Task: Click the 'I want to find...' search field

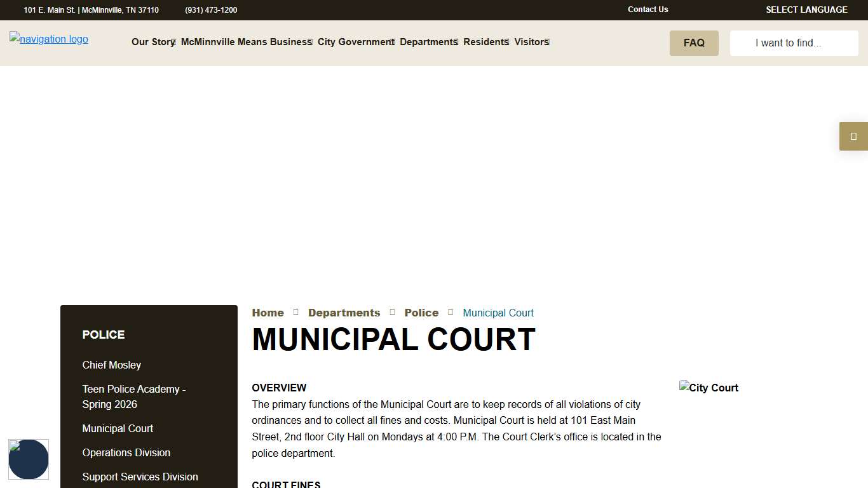Action: tap(794, 43)
